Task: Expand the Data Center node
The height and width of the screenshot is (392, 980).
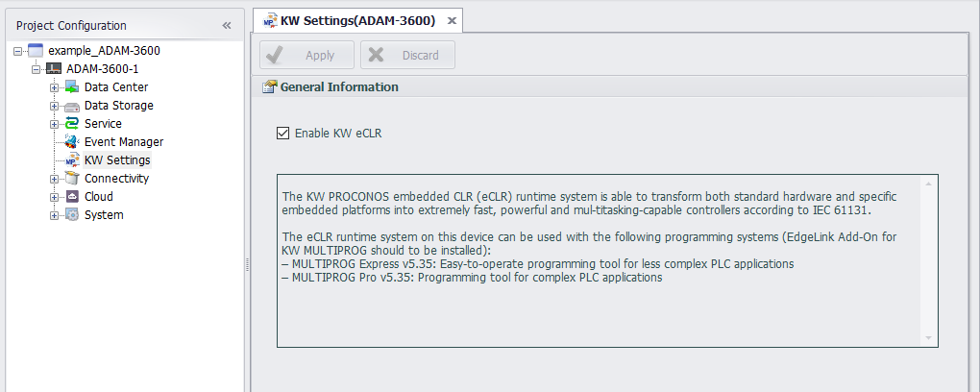Action: click(55, 87)
